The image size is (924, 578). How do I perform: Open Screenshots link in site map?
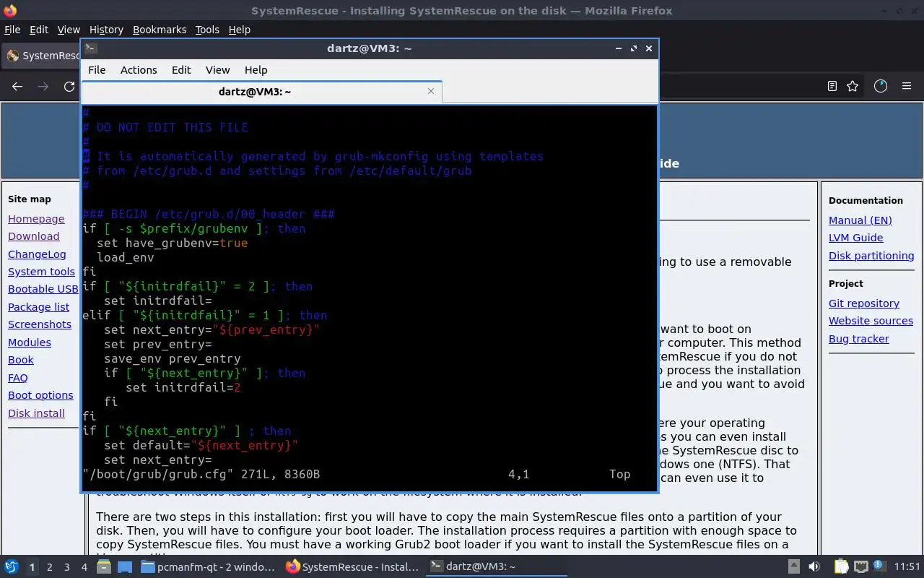click(40, 324)
